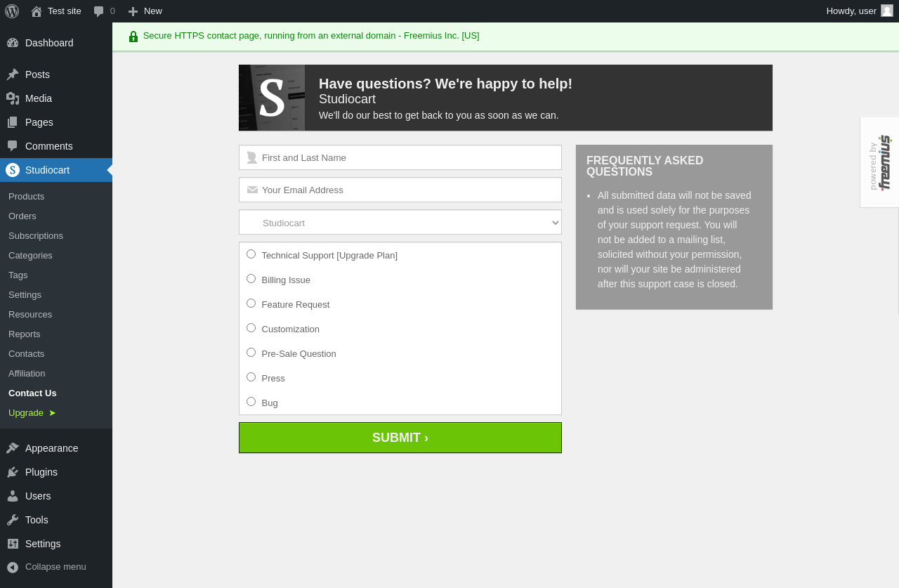Click 'Have questions? We're happy to help!' heading
This screenshot has width=899, height=588.
(x=445, y=84)
